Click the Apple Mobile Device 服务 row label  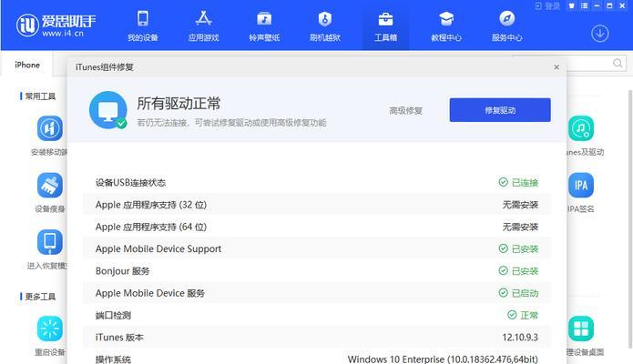(149, 293)
